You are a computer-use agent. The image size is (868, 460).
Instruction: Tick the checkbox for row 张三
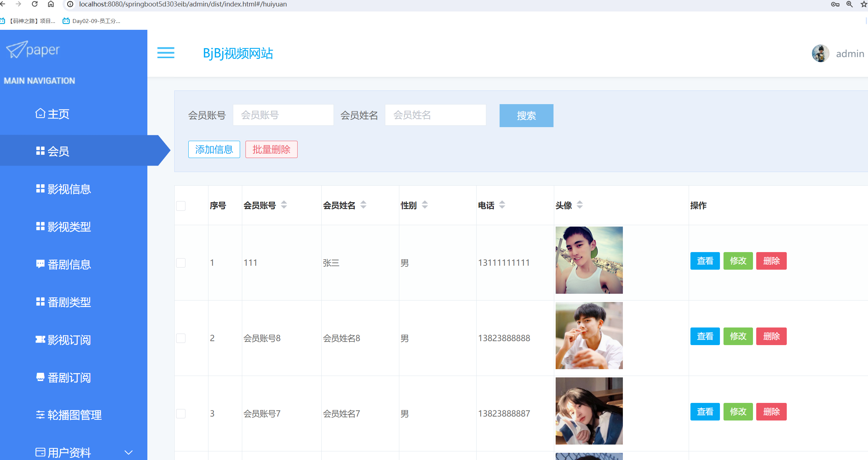181,263
